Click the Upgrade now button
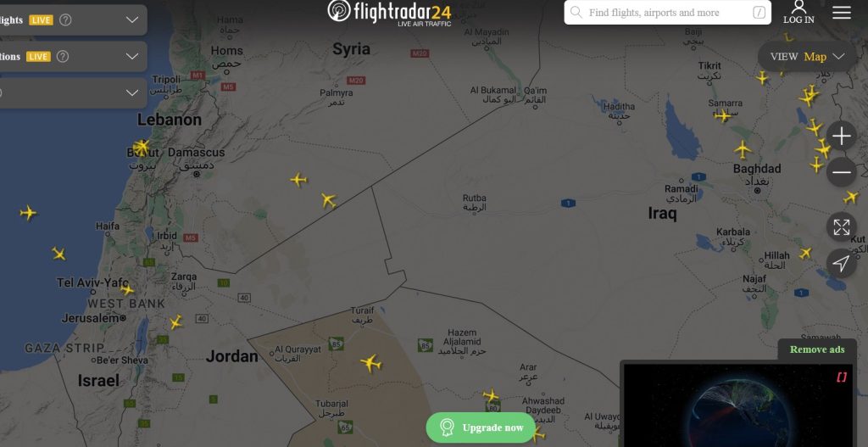Viewport: 868px width, 447px height. 481,427
